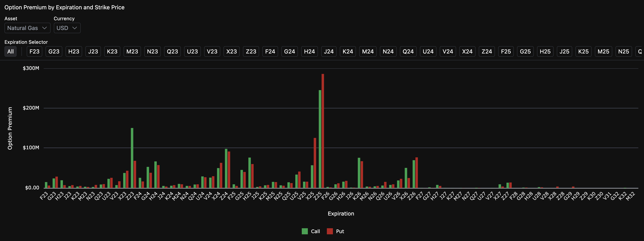This screenshot has width=644, height=241.
Task: Filter by M24 expiration
Action: coord(368,52)
